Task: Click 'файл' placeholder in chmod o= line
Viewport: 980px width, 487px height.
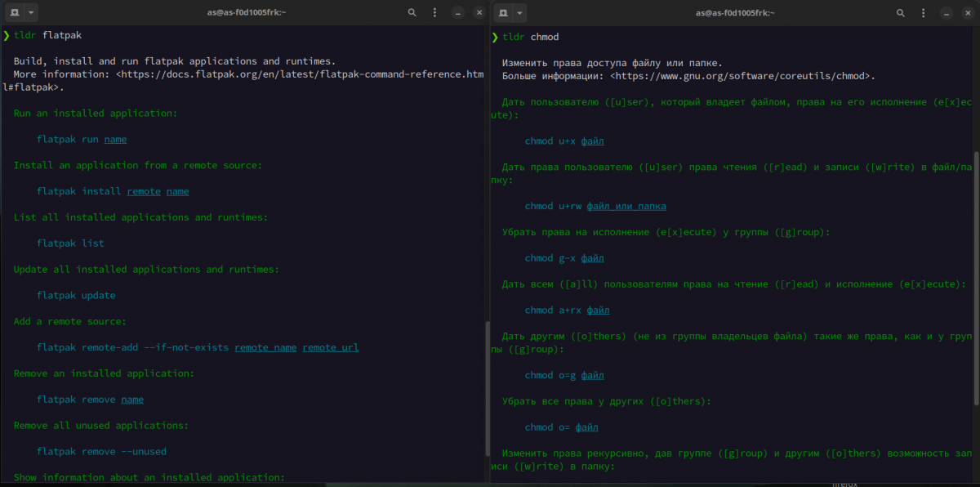Action: pyautogui.click(x=587, y=427)
